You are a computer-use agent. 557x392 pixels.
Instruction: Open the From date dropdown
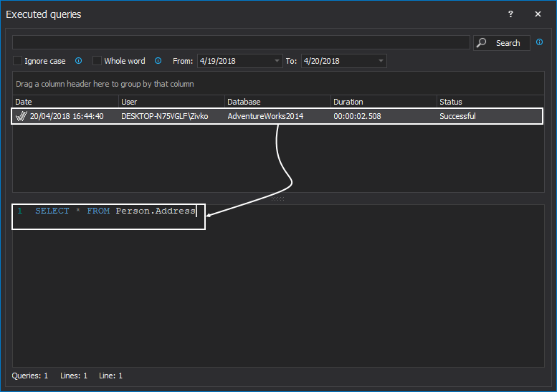277,61
